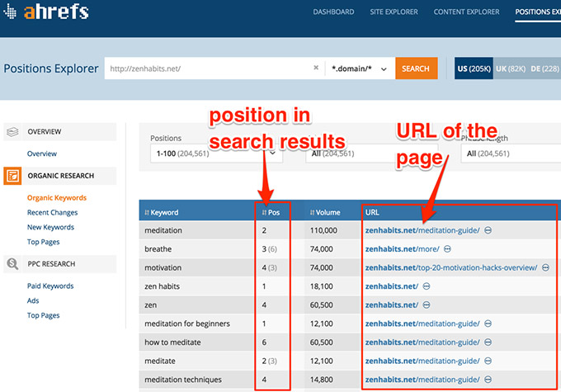This screenshot has width=561, height=392.
Task: Open URL link in meditate row
Action: coord(422,361)
